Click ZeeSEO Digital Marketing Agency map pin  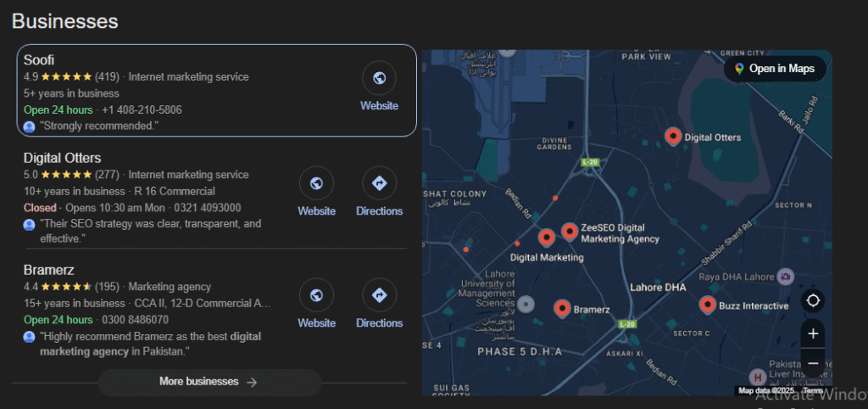[x=570, y=232]
